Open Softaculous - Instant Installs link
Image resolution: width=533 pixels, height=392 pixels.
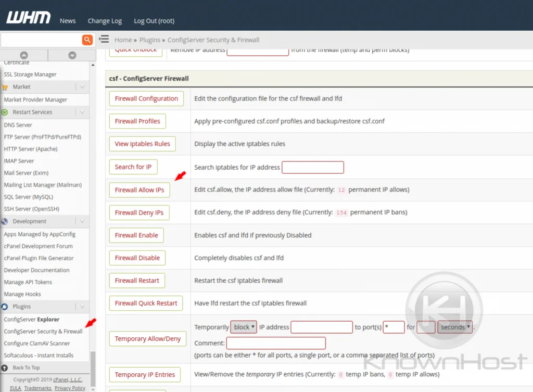(39, 355)
